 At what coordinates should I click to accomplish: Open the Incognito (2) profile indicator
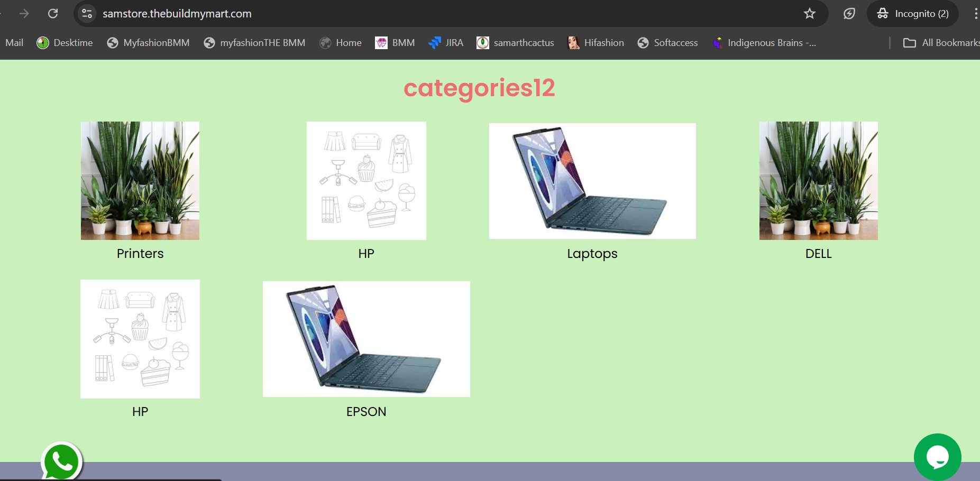point(913,14)
